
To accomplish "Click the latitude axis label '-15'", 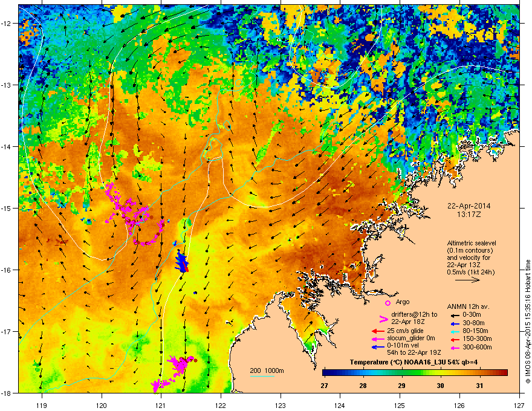I will click(x=6, y=208).
